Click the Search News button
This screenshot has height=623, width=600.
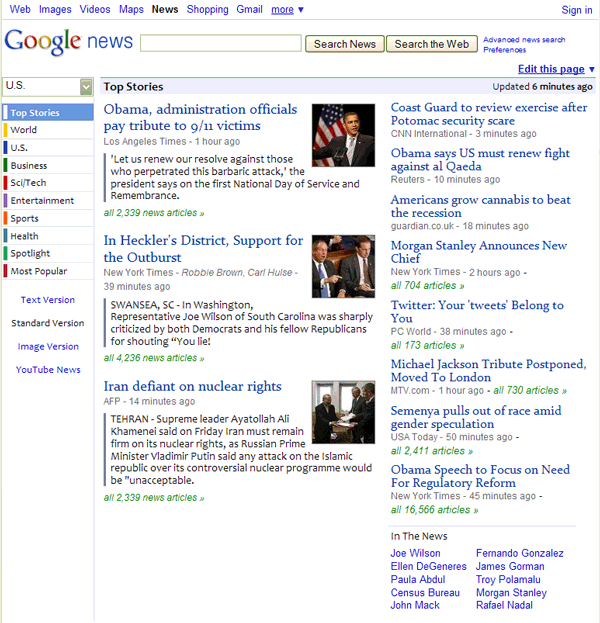[x=345, y=44]
